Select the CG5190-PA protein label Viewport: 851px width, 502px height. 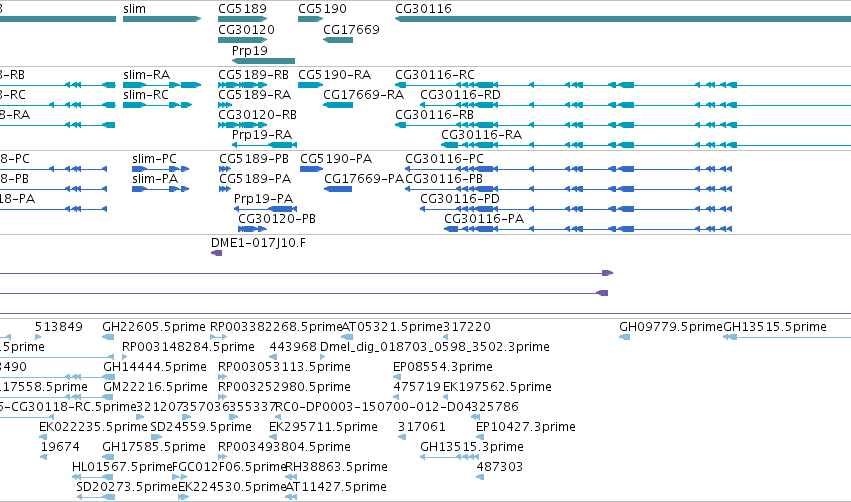(x=336, y=158)
